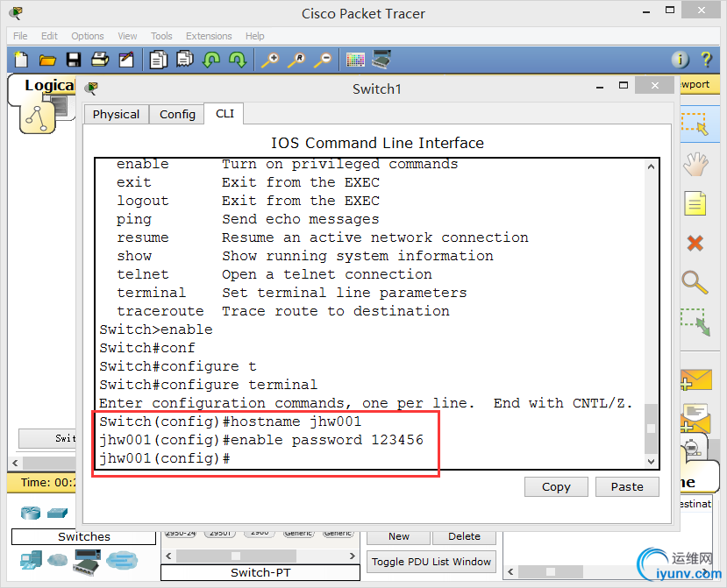The image size is (727, 588).
Task: Click the device list horizontal scrollbar thumb
Action: coord(237,556)
